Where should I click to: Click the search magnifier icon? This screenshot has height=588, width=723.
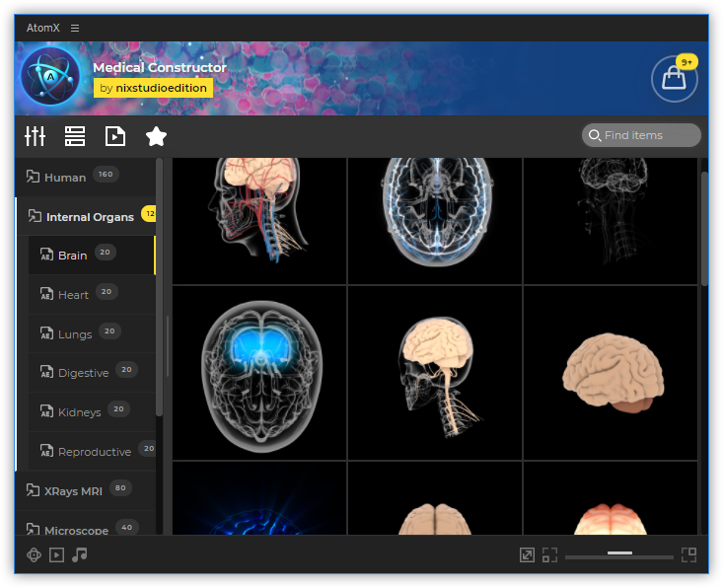[x=595, y=135]
